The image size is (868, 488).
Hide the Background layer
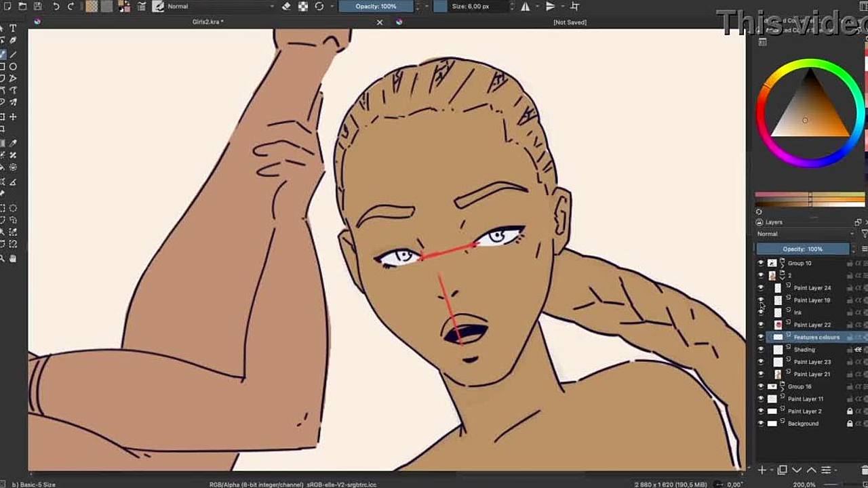click(x=760, y=424)
